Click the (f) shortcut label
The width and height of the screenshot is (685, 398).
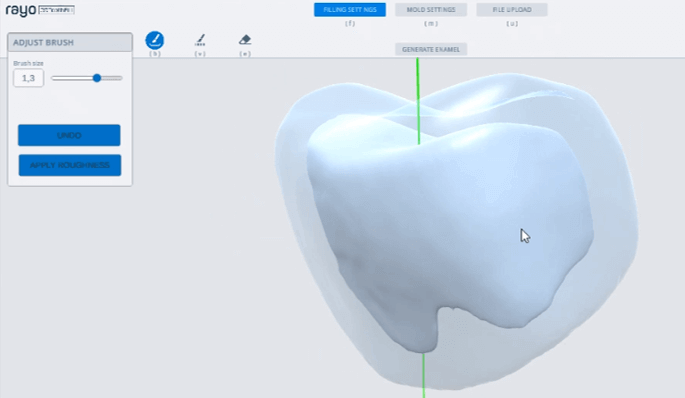tap(350, 24)
